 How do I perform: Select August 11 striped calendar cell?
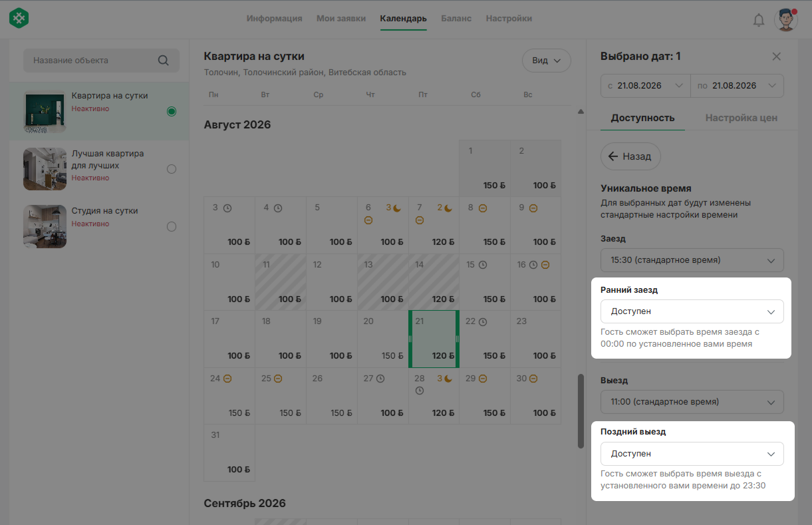click(x=280, y=282)
